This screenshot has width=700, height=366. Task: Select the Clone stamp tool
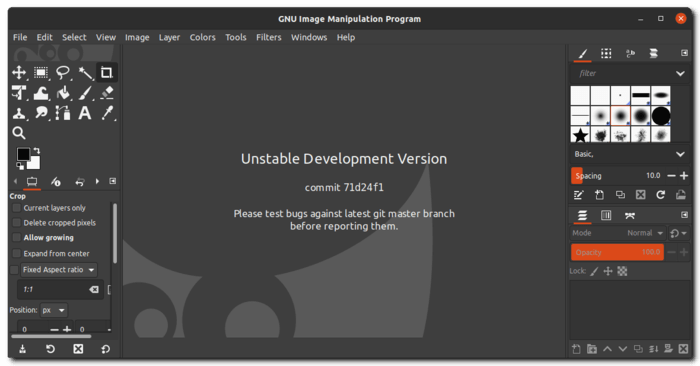(x=19, y=113)
